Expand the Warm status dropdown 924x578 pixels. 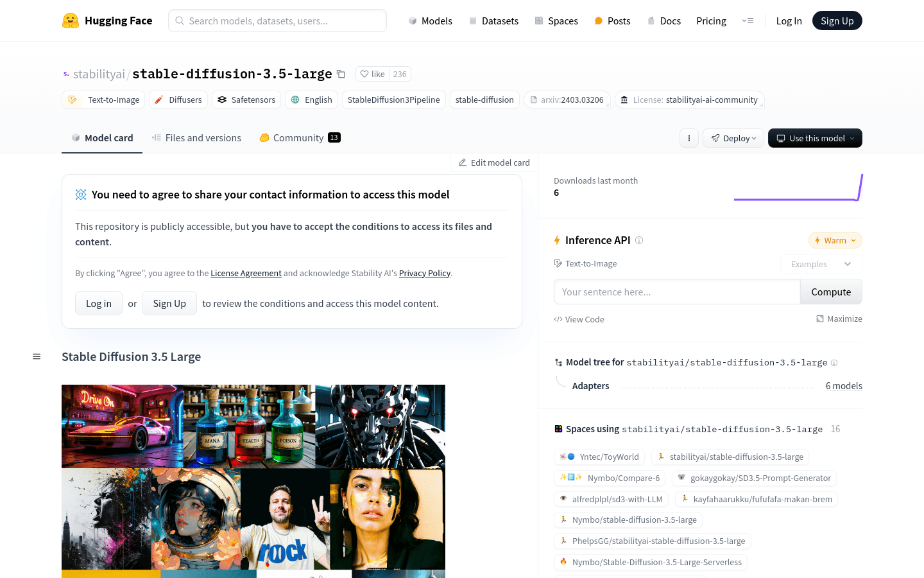(x=835, y=240)
